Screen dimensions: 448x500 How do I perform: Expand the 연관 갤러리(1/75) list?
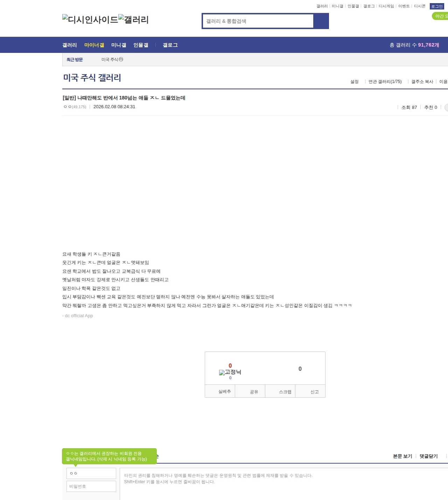[385, 82]
